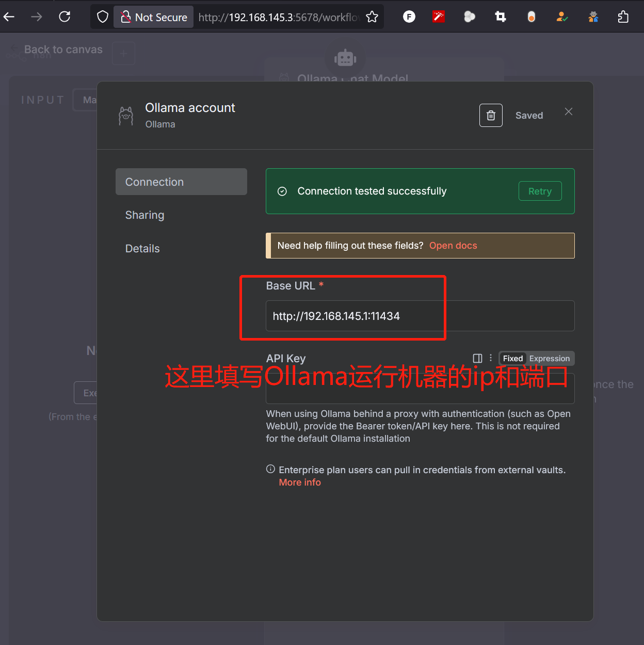Click the browser address bar URL
The height and width of the screenshot is (645, 644).
(279, 17)
